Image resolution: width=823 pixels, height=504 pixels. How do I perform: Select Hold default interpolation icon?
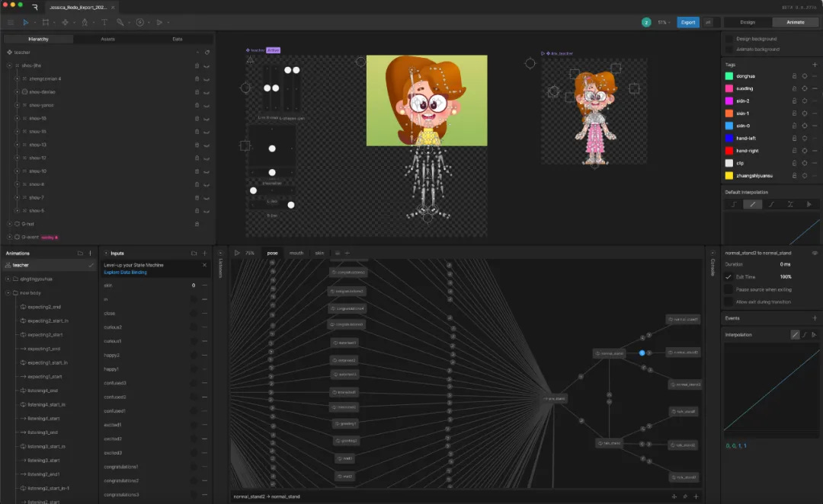(x=734, y=205)
